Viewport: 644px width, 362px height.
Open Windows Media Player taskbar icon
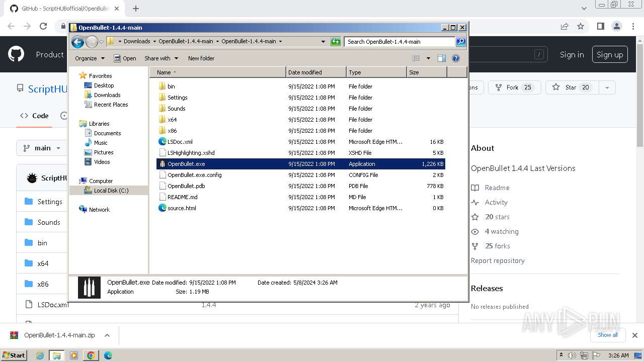[x=74, y=355]
